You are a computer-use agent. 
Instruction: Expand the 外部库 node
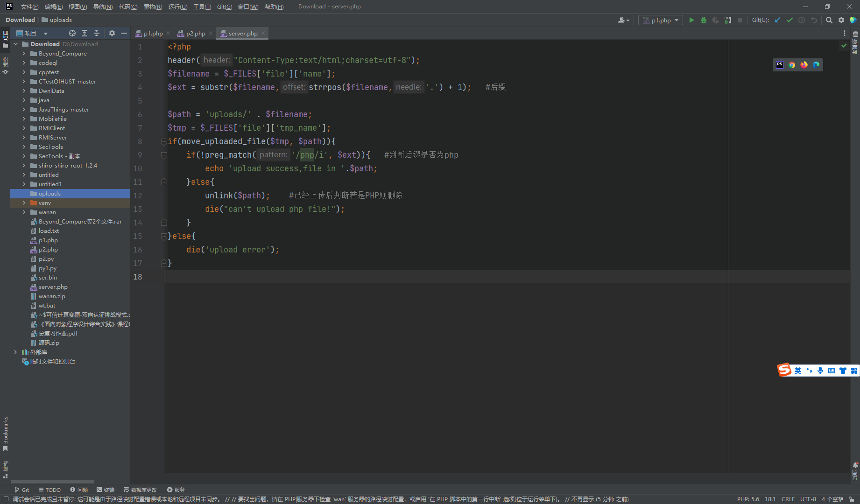(15, 352)
